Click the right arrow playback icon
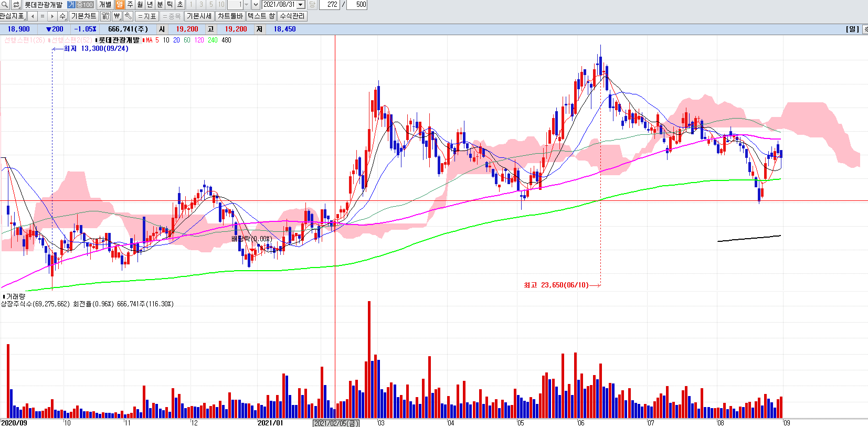 pyautogui.click(x=52, y=16)
